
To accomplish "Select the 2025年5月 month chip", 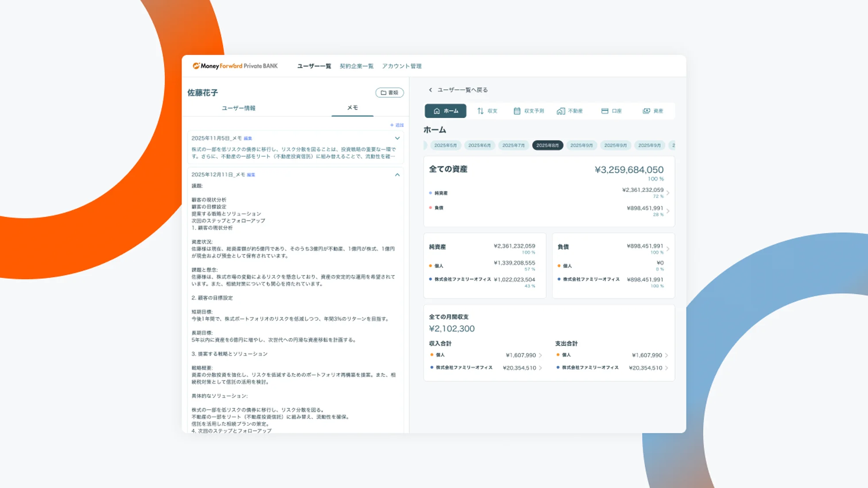I will click(446, 145).
